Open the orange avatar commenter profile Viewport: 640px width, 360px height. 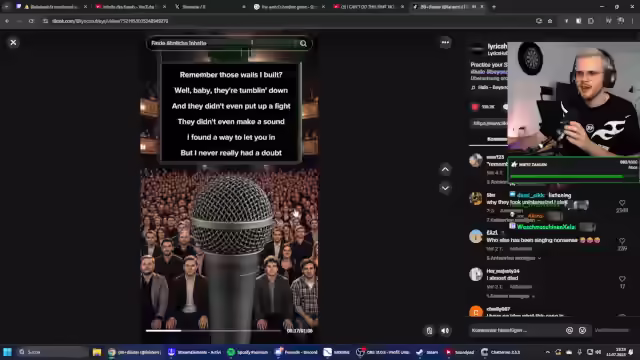[476, 312]
